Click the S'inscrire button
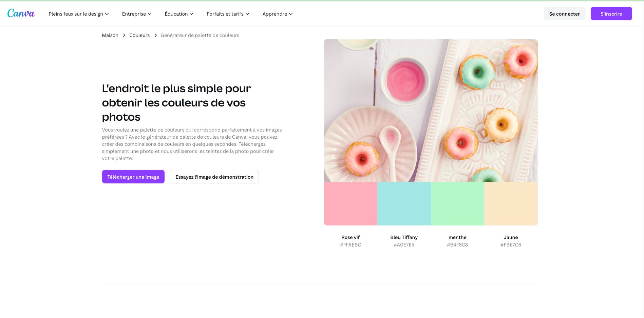 click(611, 14)
